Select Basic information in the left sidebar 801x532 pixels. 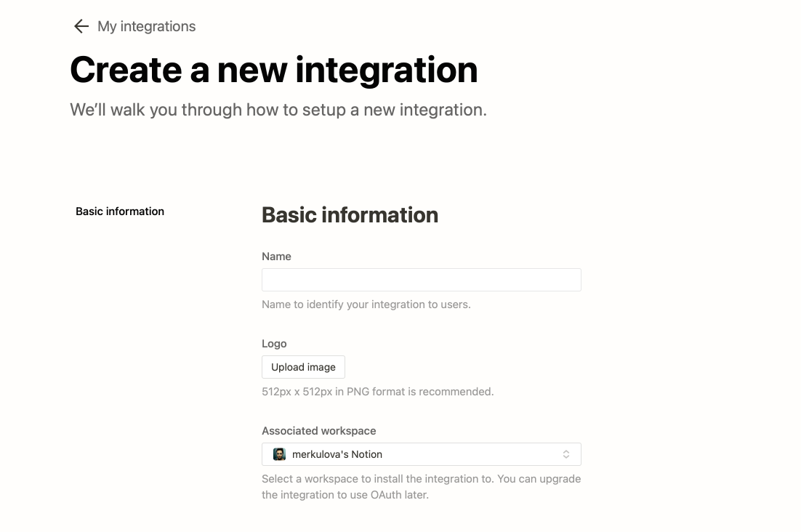(x=120, y=211)
